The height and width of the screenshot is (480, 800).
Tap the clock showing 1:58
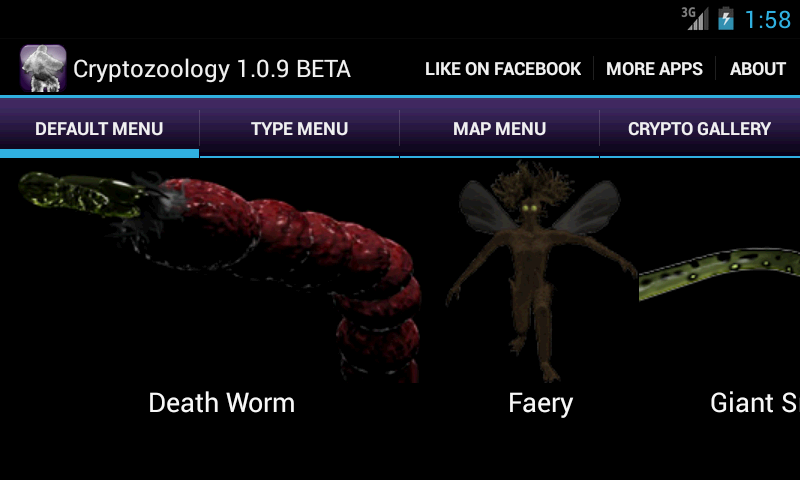coord(768,20)
